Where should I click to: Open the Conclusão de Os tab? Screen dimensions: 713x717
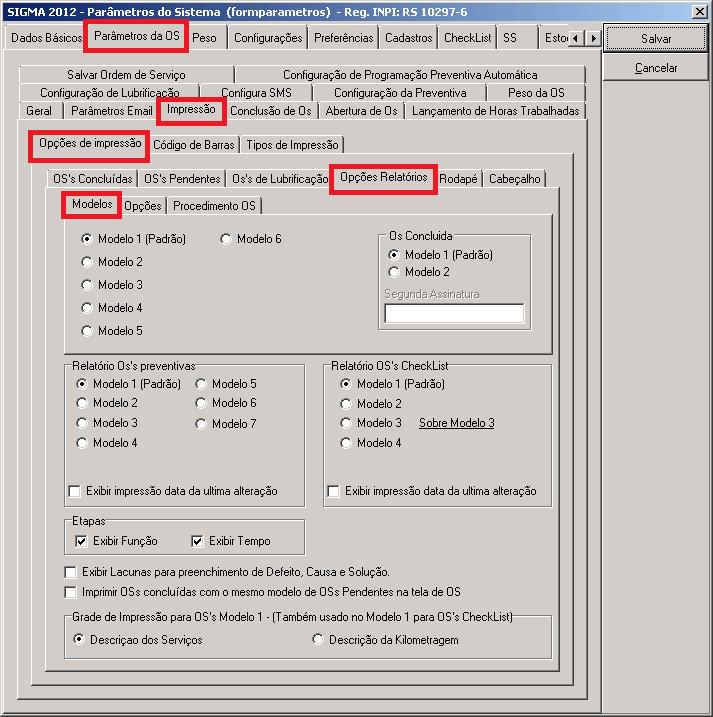coord(270,111)
